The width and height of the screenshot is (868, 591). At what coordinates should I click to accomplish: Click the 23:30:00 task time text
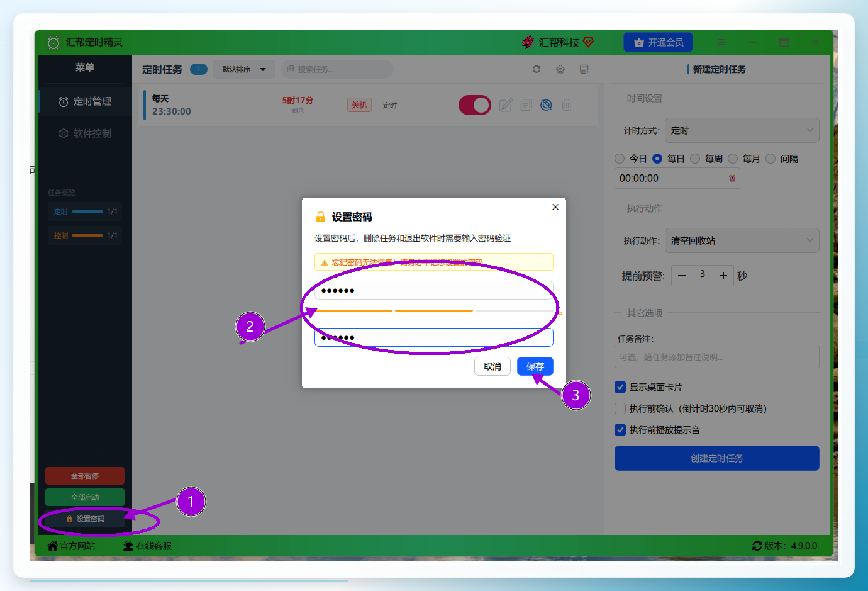(x=172, y=111)
